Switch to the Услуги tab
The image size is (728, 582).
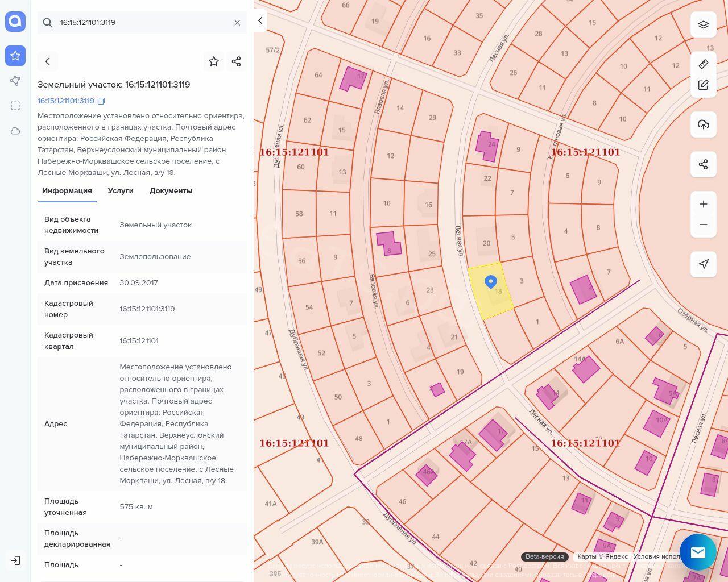pyautogui.click(x=121, y=191)
